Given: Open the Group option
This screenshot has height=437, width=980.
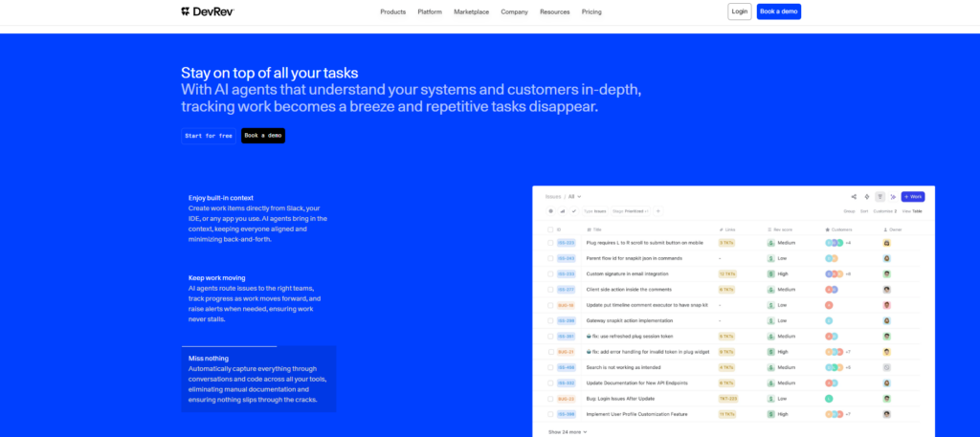Looking at the screenshot, I should [x=849, y=211].
